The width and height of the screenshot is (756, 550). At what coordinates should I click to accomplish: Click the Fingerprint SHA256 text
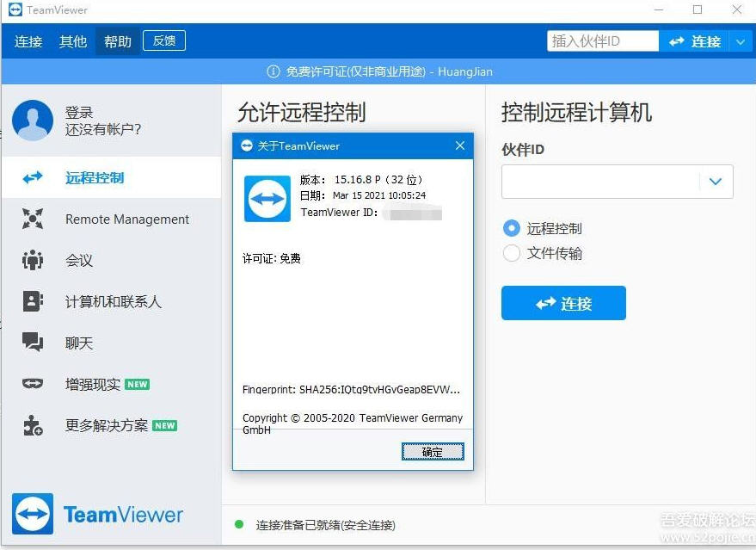coord(351,389)
